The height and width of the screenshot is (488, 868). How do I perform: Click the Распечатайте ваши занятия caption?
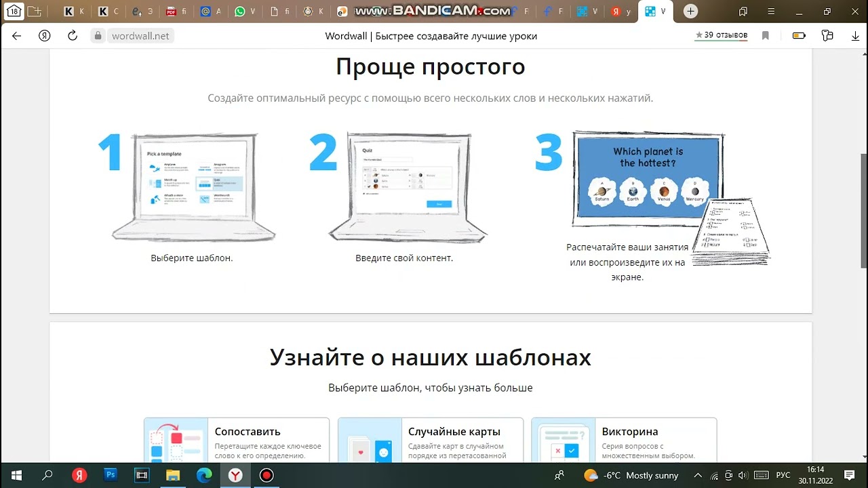click(x=627, y=262)
